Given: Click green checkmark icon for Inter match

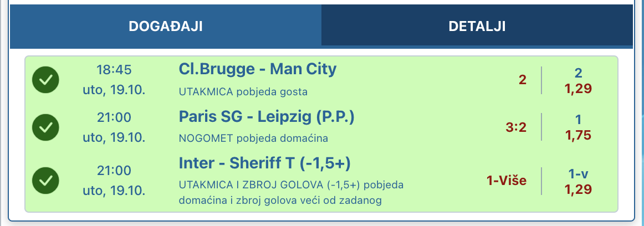Looking at the screenshot, I should (x=45, y=181).
